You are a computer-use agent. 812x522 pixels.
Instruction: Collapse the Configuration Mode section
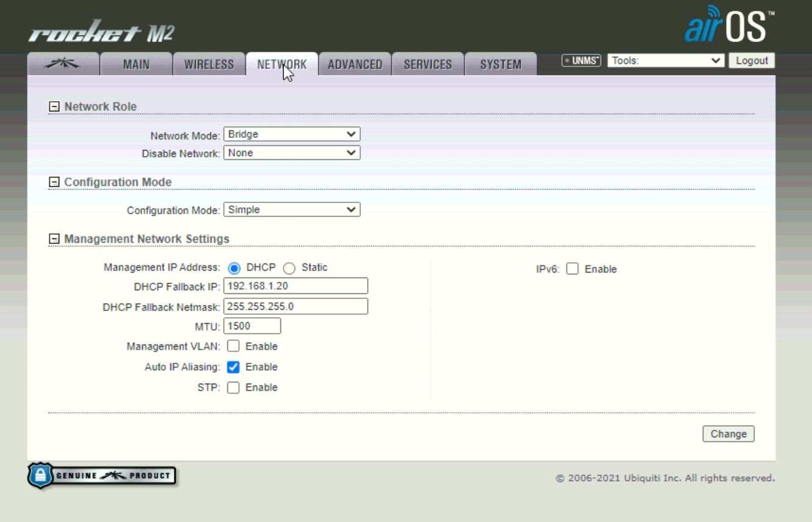point(54,182)
